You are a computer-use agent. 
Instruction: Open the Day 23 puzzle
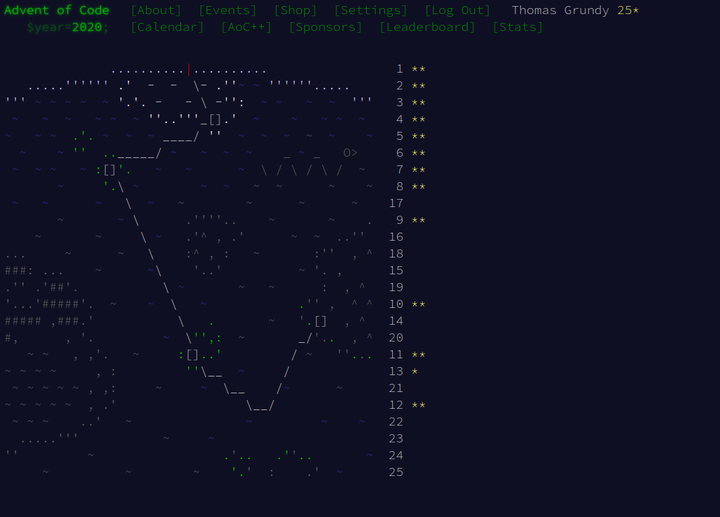coord(395,438)
